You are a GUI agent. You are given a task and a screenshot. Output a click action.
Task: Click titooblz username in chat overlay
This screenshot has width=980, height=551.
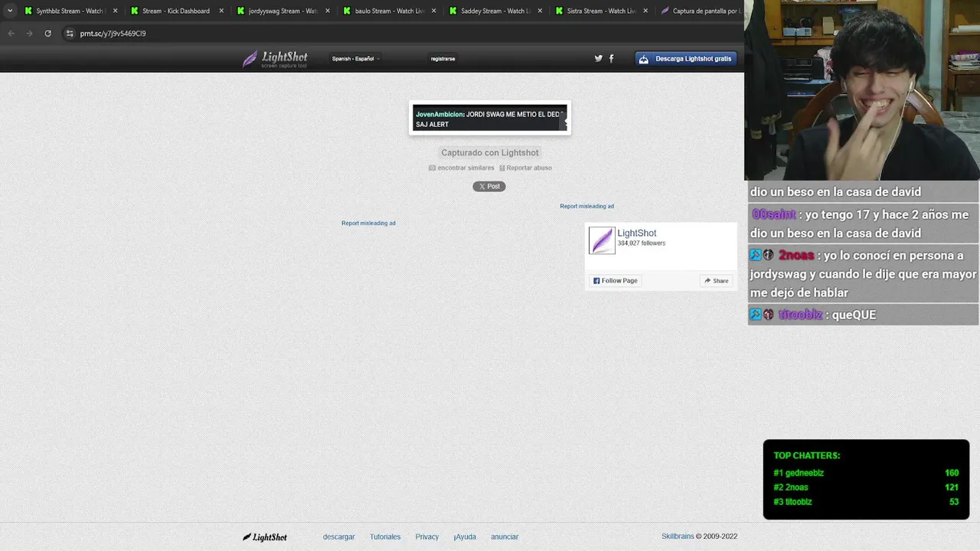coord(800,315)
